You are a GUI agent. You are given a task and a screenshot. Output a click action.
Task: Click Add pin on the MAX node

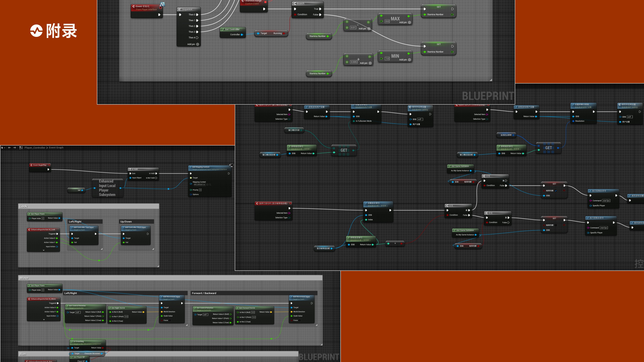pyautogui.click(x=405, y=23)
